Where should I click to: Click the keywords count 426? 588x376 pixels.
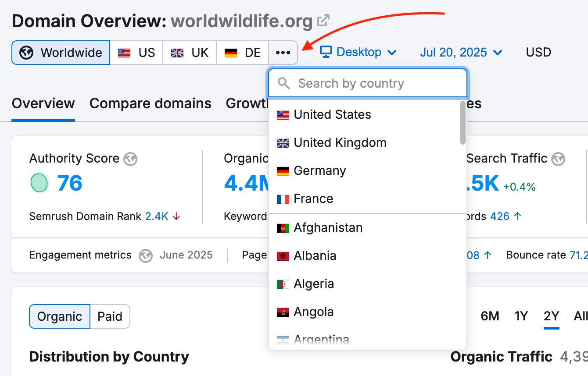coord(500,216)
